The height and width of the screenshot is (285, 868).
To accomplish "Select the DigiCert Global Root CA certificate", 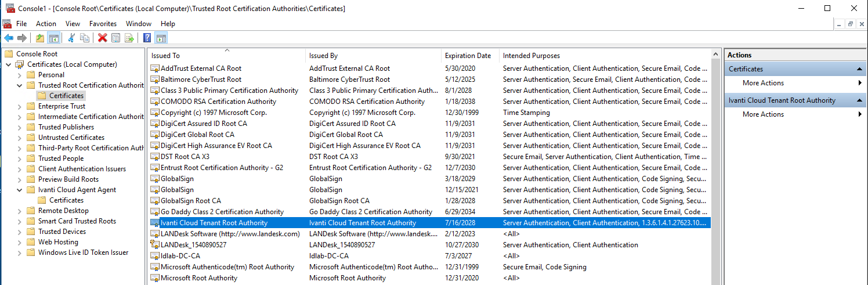I will 197,135.
